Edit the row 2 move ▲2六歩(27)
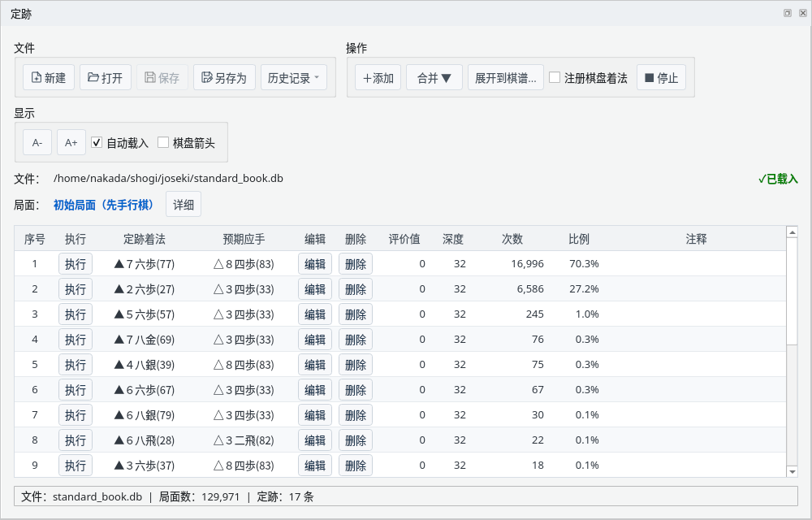This screenshot has width=812, height=520. [x=315, y=289]
